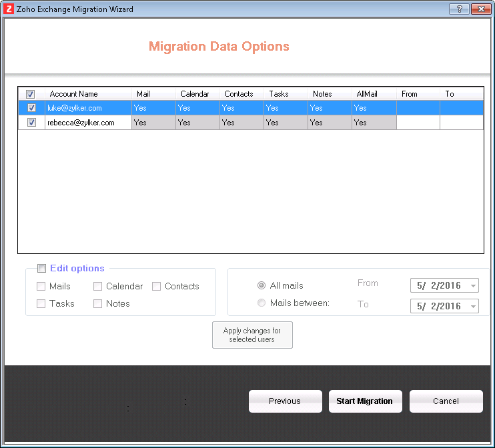Go back with the Previous button
Viewport: 495px width, 448px height.
pos(285,401)
